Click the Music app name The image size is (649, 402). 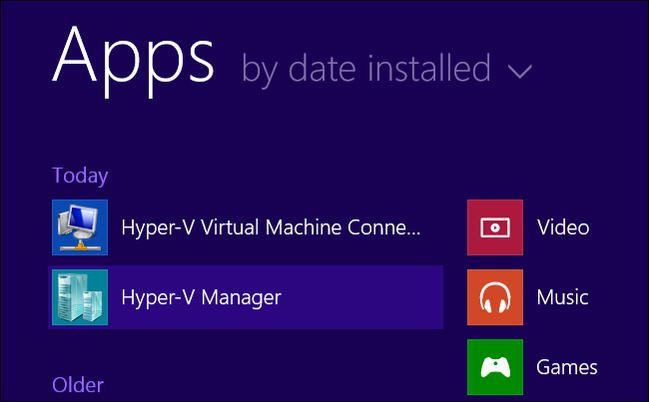[562, 297]
